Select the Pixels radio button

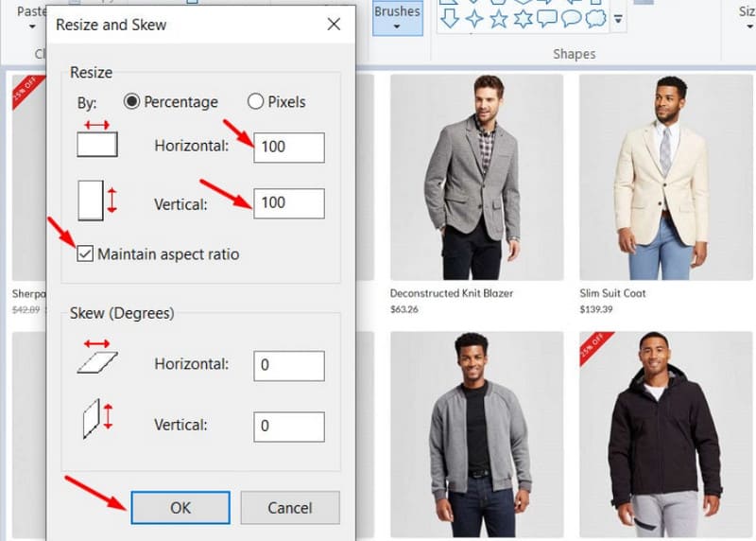(255, 102)
